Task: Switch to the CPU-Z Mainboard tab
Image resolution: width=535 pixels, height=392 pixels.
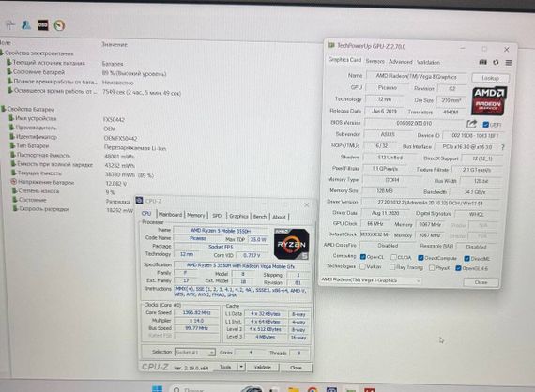Action: [x=170, y=215]
